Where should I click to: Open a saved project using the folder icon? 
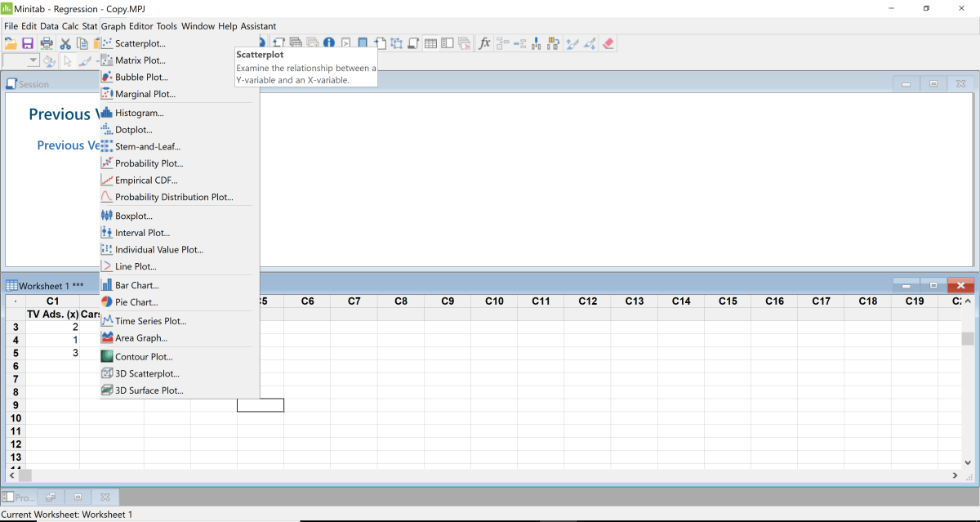[x=10, y=42]
